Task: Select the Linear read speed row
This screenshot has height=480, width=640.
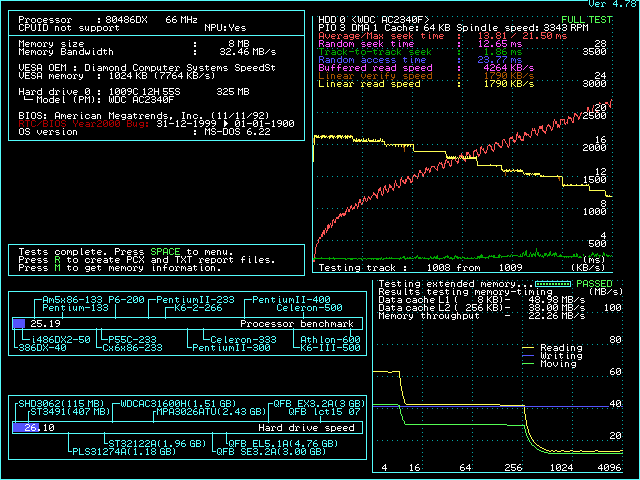Action: tap(426, 84)
